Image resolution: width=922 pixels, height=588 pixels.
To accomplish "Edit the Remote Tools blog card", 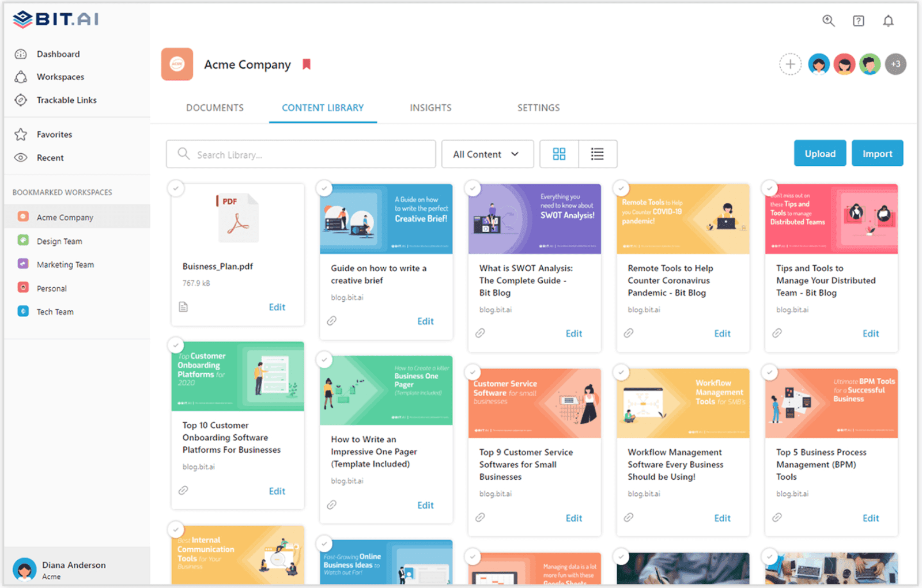I will point(721,333).
